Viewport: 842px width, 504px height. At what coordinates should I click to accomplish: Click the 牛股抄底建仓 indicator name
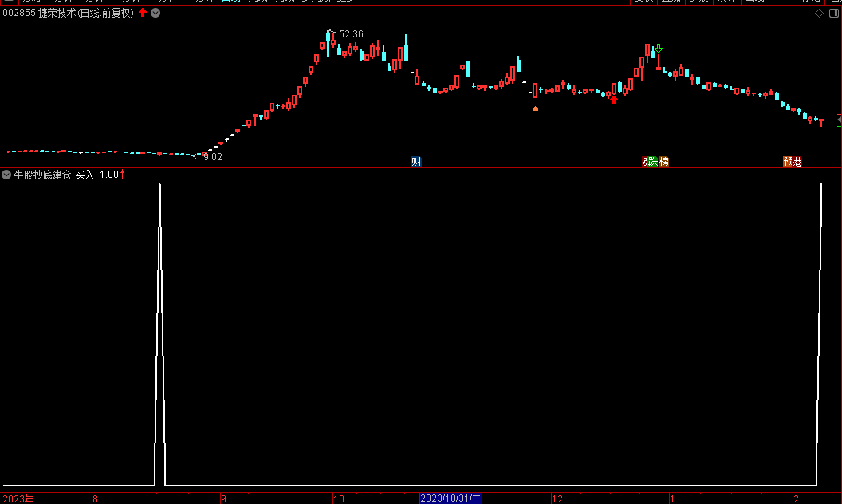pyautogui.click(x=42, y=175)
